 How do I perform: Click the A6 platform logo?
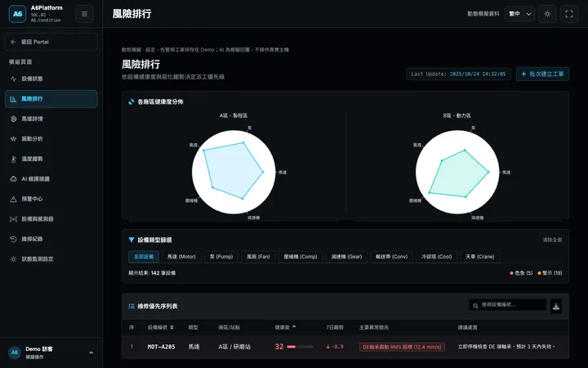[x=17, y=14]
